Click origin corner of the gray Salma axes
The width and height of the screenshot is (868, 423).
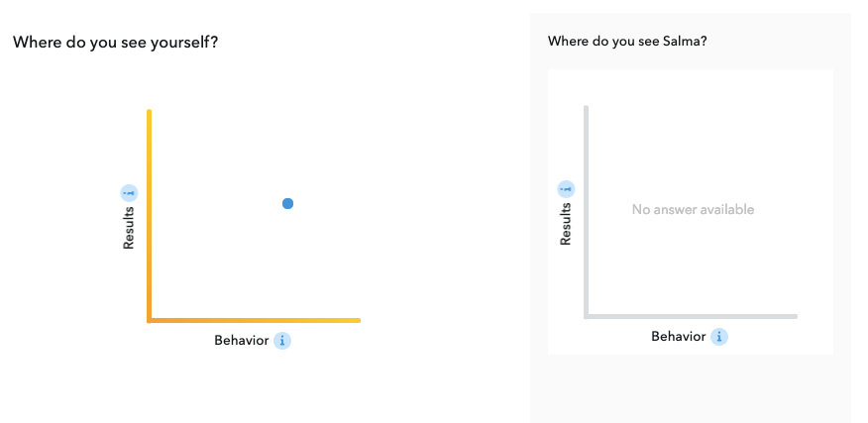click(587, 316)
